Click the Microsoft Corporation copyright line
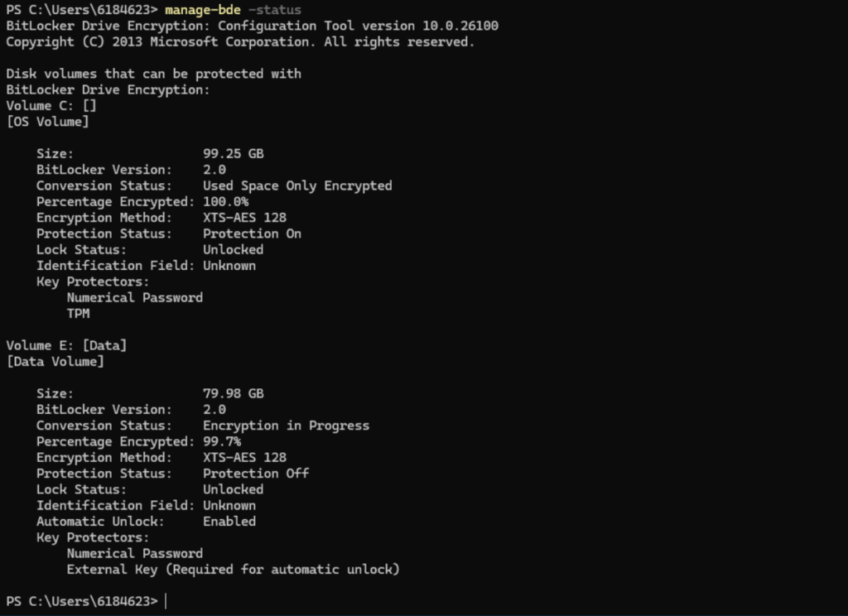The height and width of the screenshot is (616, 848). tap(240, 42)
